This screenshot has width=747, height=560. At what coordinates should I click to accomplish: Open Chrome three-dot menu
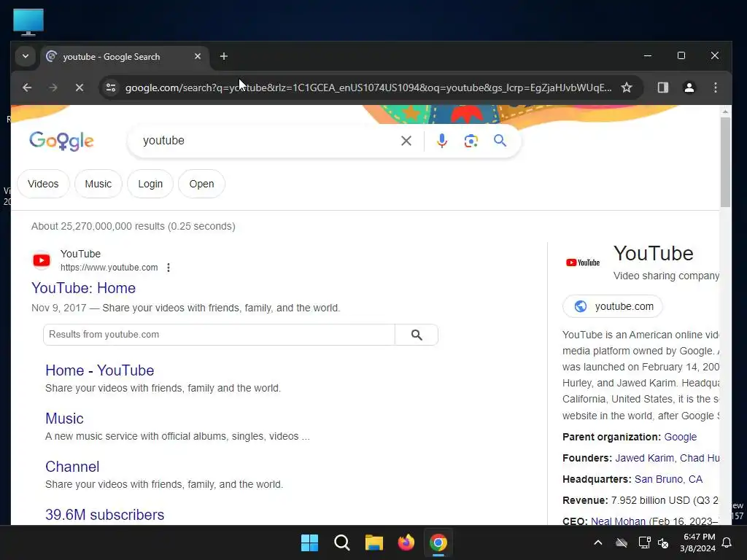(715, 87)
